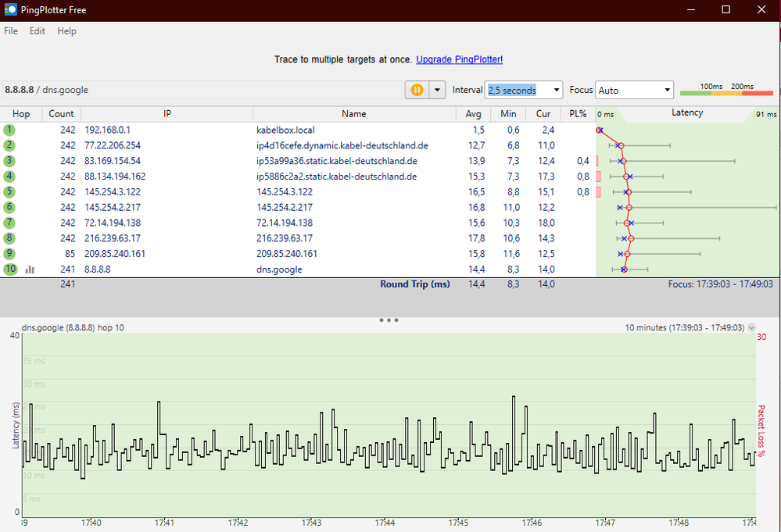Expand the 10 minutes timeframe chevron on graph
Image resolution: width=781 pixels, height=532 pixels.
[752, 328]
